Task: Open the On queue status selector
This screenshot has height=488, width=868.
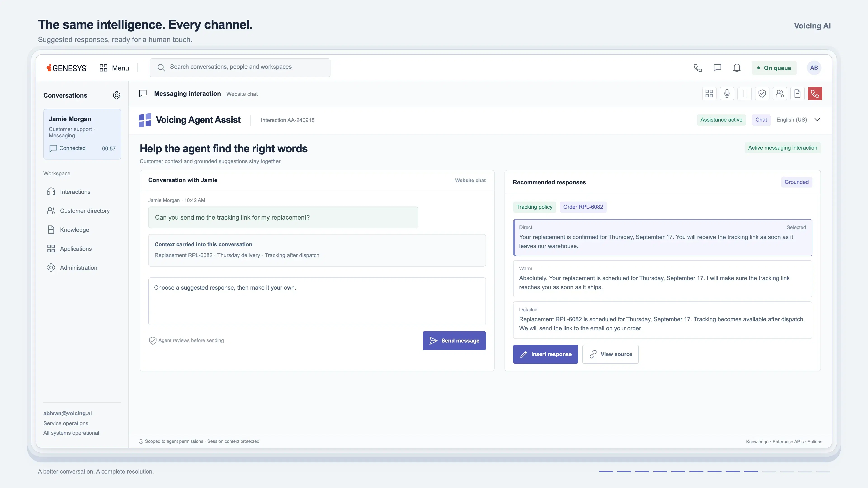Action: pyautogui.click(x=774, y=68)
